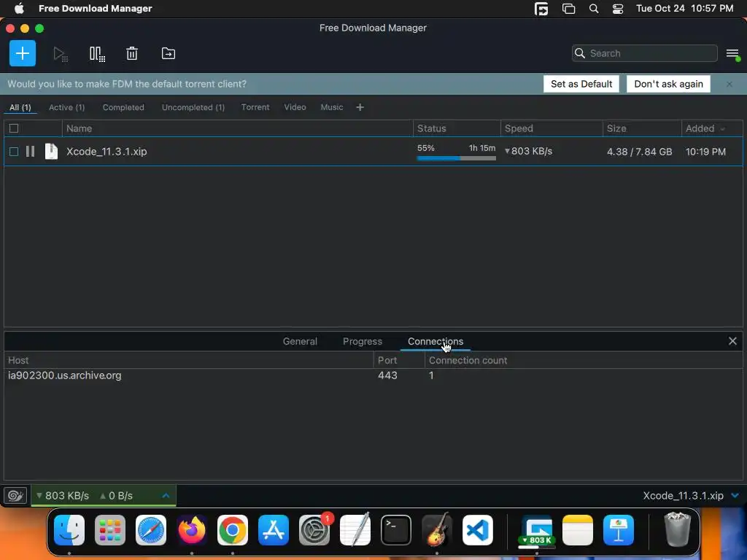Open the hamburger main menu
The height and width of the screenshot is (560, 747).
coord(732,54)
